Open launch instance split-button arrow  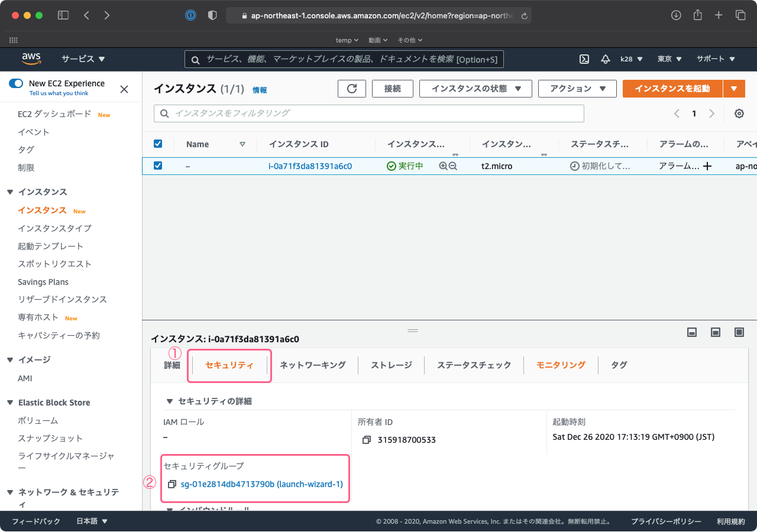pyautogui.click(x=734, y=89)
